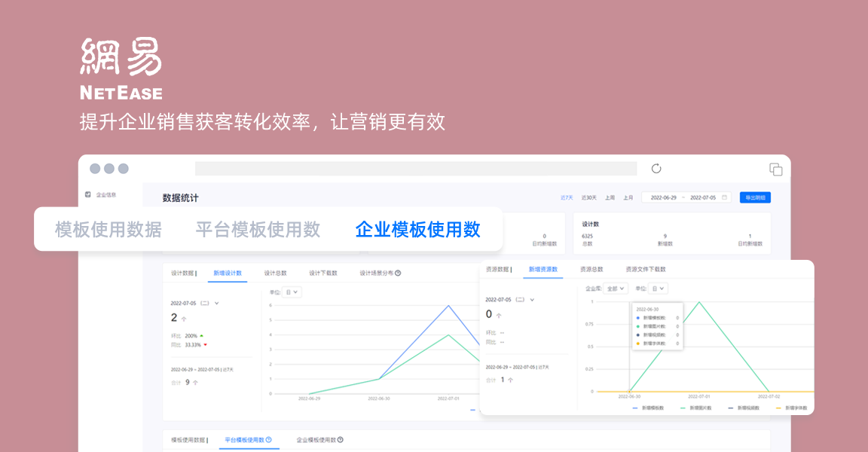Viewport: 868px width, 452px height.
Task: Click the duplicate tab icon top right
Action: [775, 169]
